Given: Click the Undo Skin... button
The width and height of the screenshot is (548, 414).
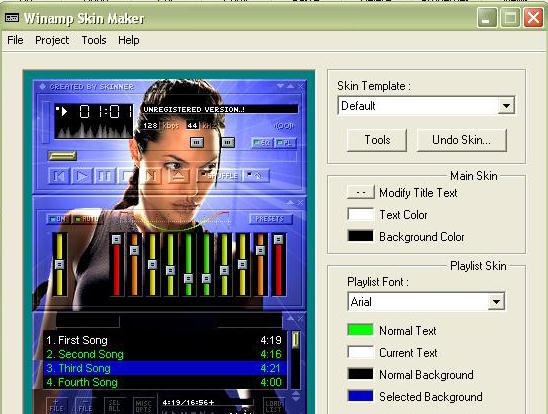Looking at the screenshot, I should click(461, 140).
